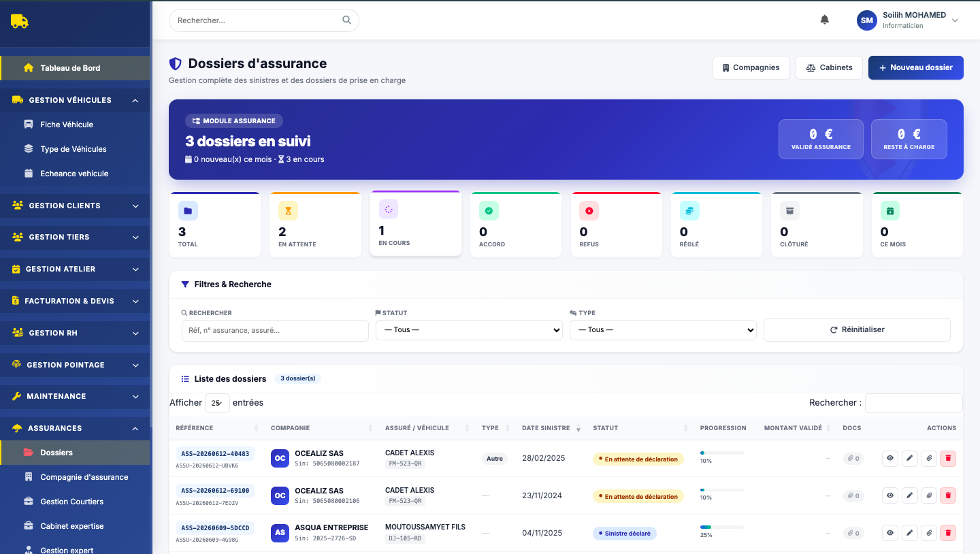View dossier ASS-20260612-69100 with eye icon
Viewport: 980px width, 554px height.
click(x=890, y=495)
